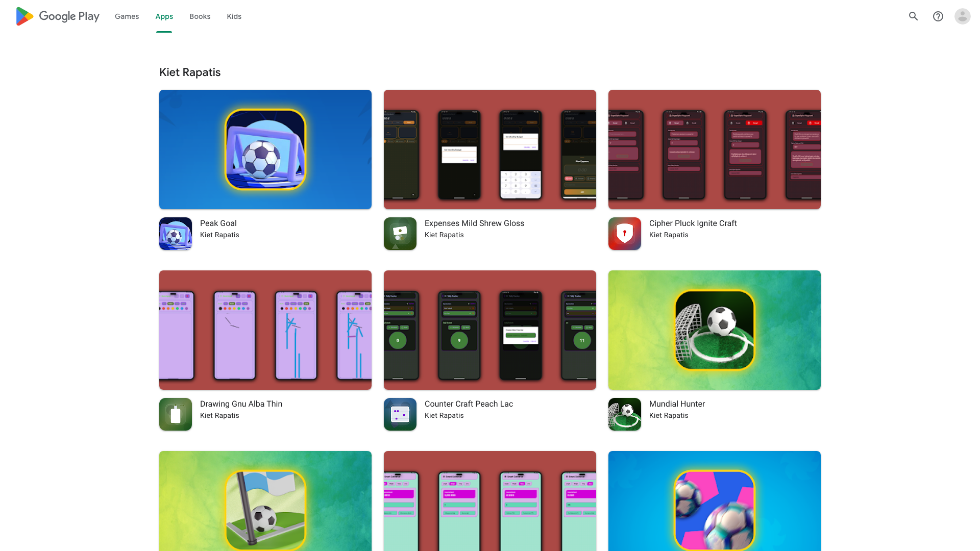Click the Mundial Hunter banner image

point(715,330)
